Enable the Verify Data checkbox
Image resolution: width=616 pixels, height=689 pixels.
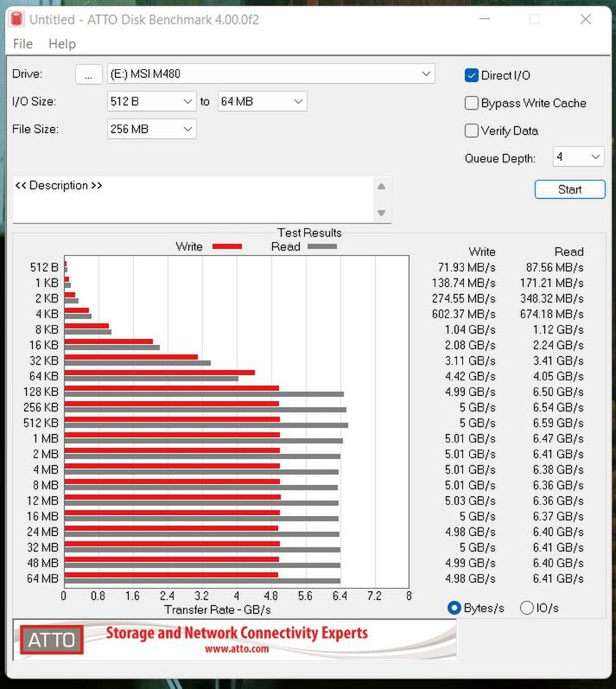point(471,131)
